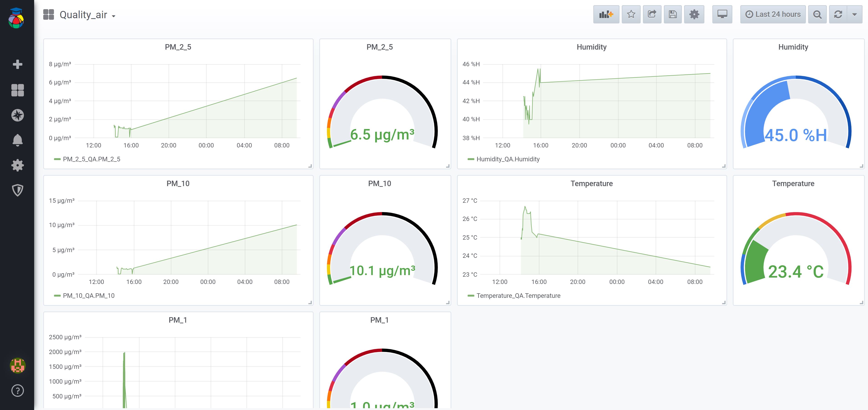The width and height of the screenshot is (868, 410).
Task: Mark dashboard as favorite with star
Action: 631,15
